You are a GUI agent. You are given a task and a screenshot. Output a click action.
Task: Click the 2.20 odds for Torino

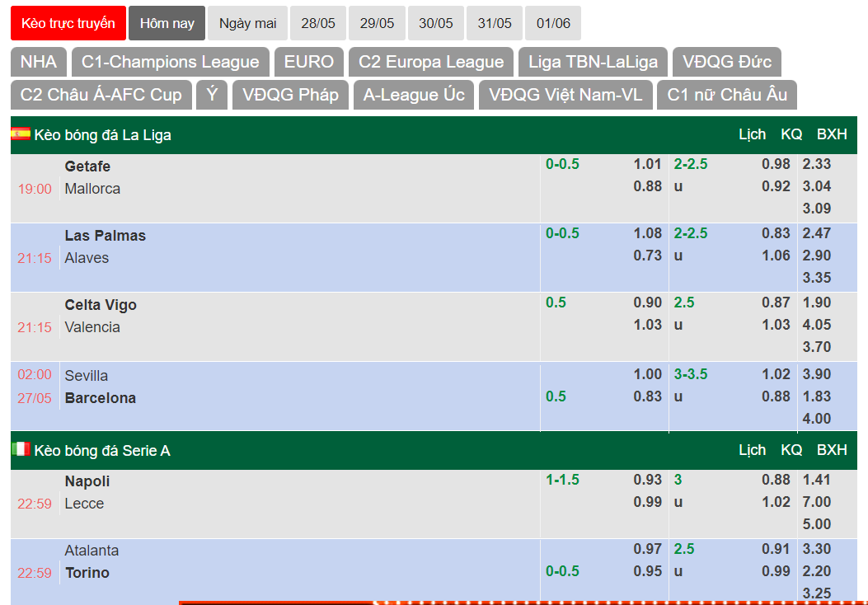[x=817, y=570]
